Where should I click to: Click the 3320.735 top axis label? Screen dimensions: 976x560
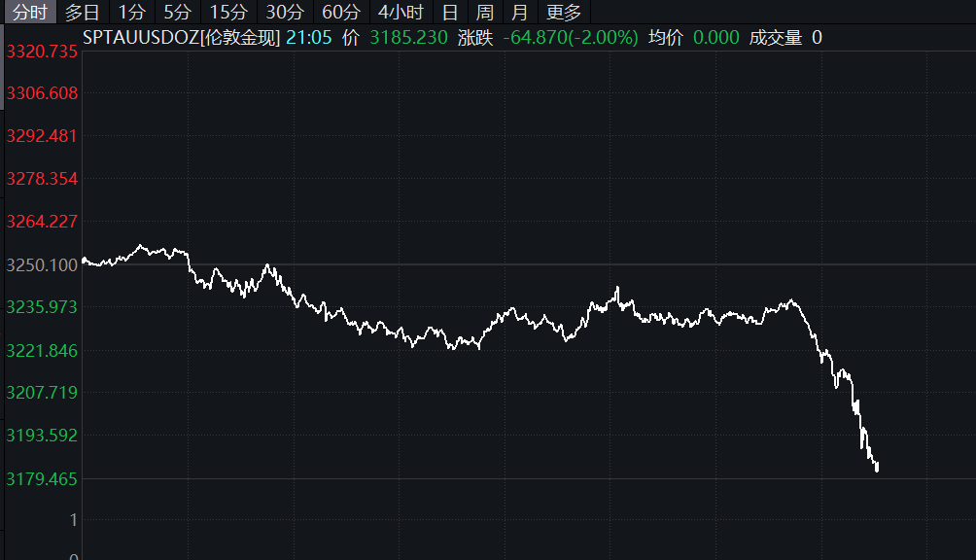coord(42,52)
